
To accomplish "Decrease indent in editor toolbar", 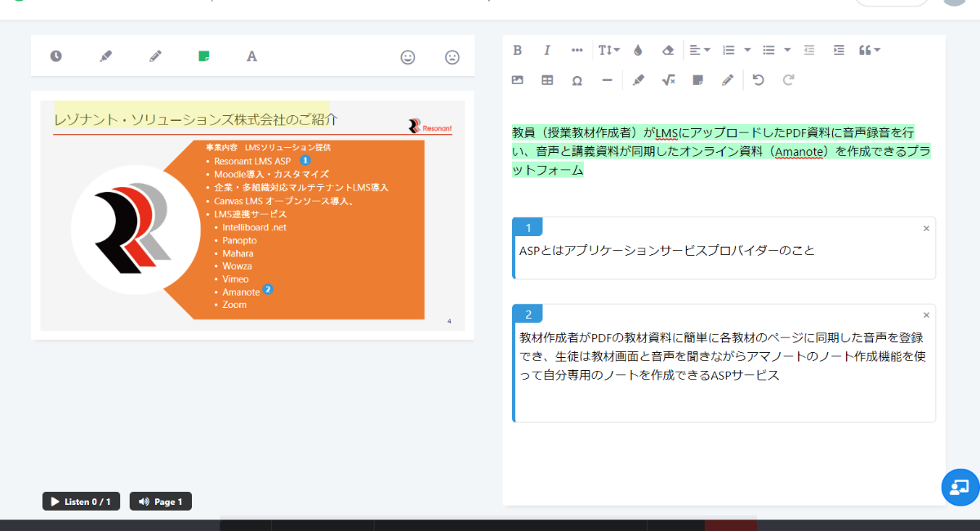I will tap(809, 50).
